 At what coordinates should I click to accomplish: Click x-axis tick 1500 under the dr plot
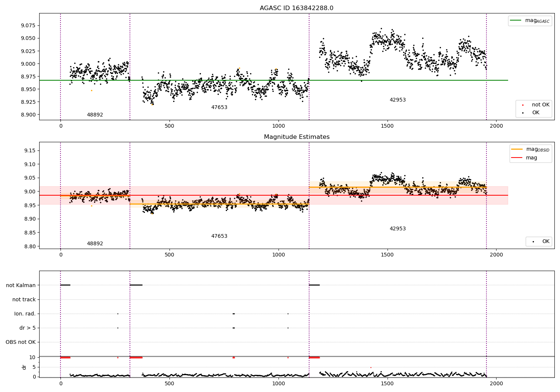(387, 384)
